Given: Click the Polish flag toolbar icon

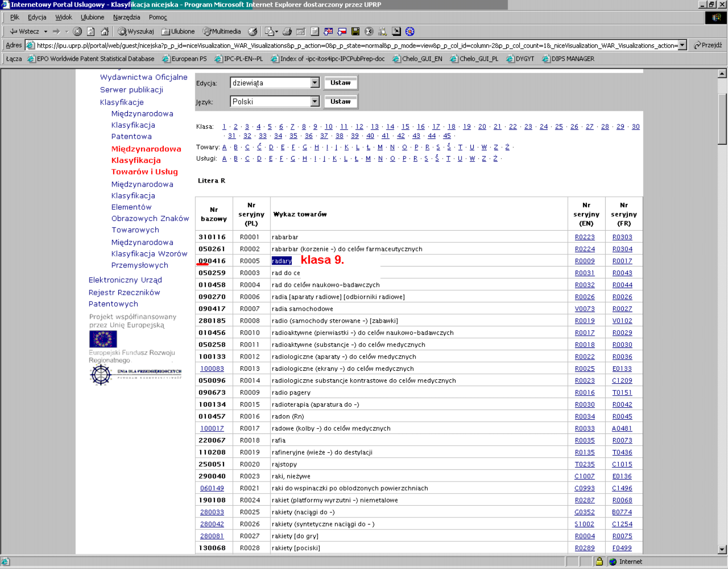Looking at the screenshot, I should [342, 31].
